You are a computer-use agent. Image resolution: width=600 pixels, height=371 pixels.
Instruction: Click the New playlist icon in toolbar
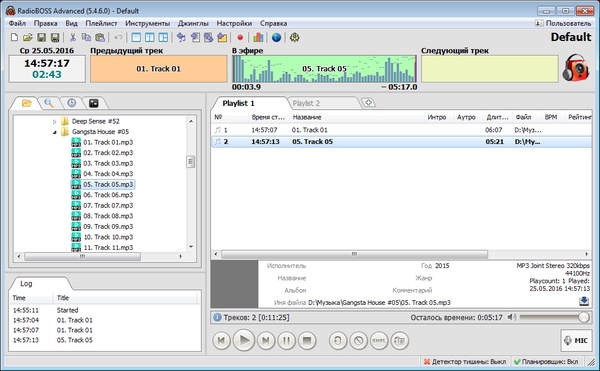coord(14,37)
